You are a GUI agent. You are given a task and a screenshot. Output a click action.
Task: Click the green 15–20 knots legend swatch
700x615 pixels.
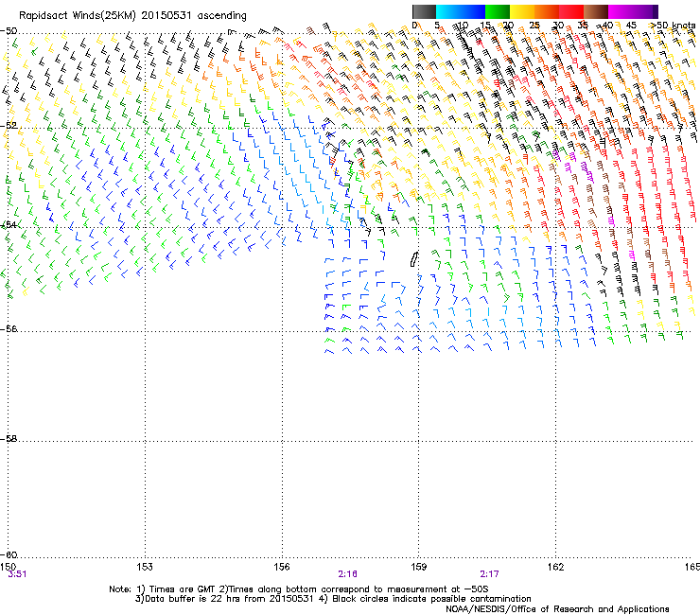click(x=498, y=11)
